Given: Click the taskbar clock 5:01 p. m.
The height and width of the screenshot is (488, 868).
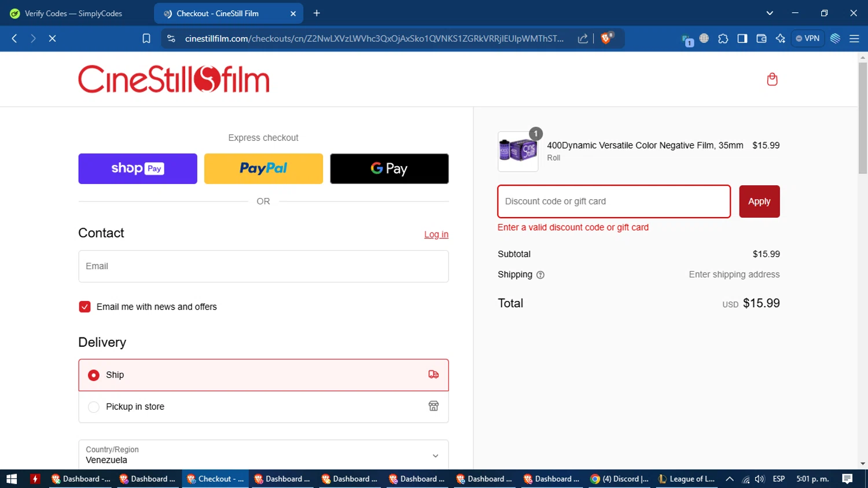Looking at the screenshot, I should click(x=812, y=479).
